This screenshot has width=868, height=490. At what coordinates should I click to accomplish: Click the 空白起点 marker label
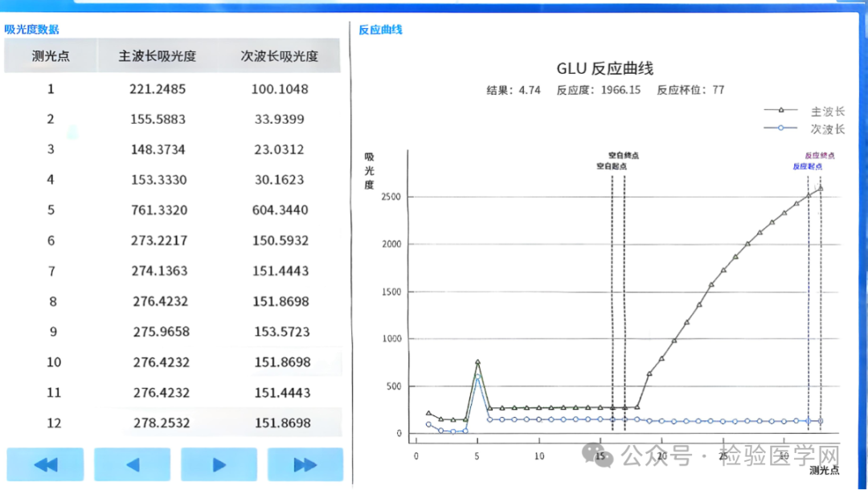[611, 165]
